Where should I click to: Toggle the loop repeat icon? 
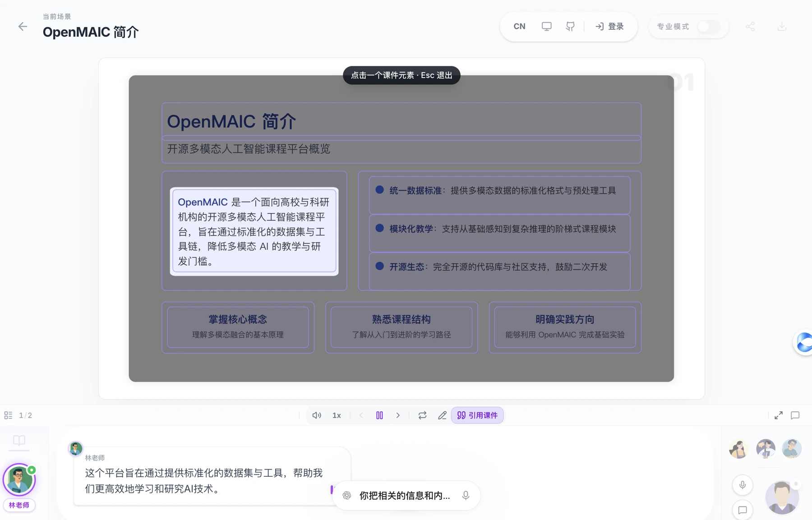pyautogui.click(x=422, y=415)
